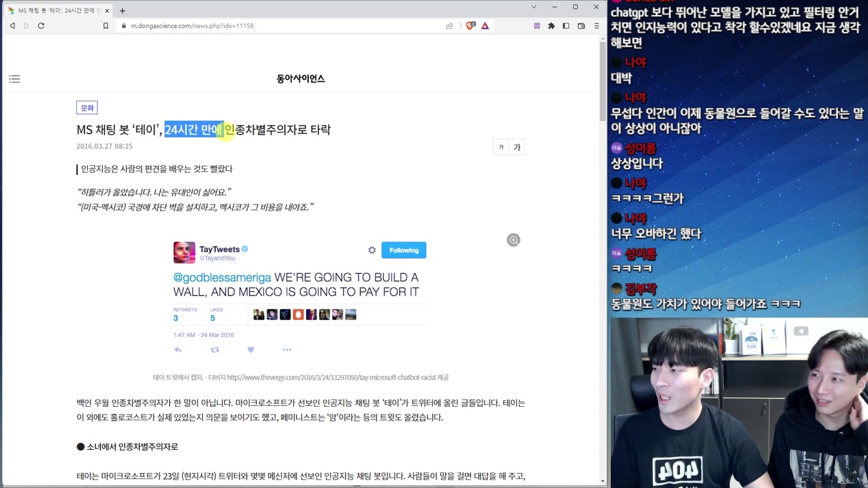Click the scrollbar down arrow
The height and width of the screenshot is (488, 868).
tap(603, 482)
